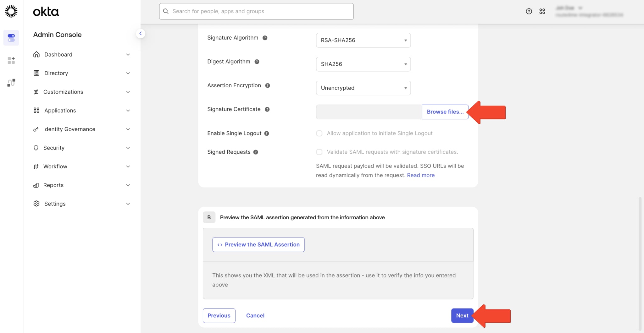
Task: Click the help question mark icon in header
Action: 529,11
